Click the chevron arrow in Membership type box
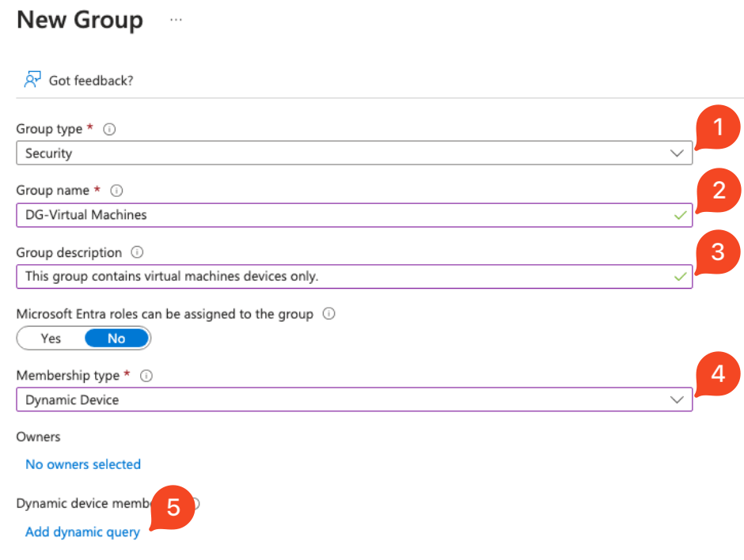This screenshot has height=560, width=744. tap(677, 400)
